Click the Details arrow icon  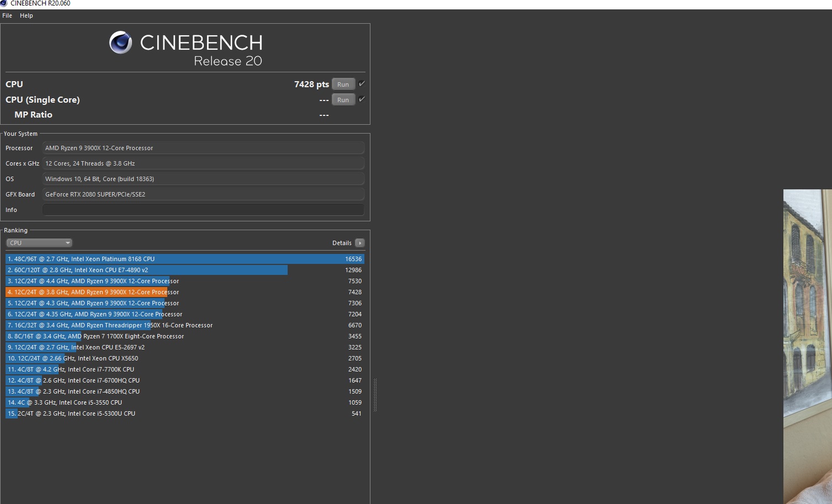[x=360, y=243]
